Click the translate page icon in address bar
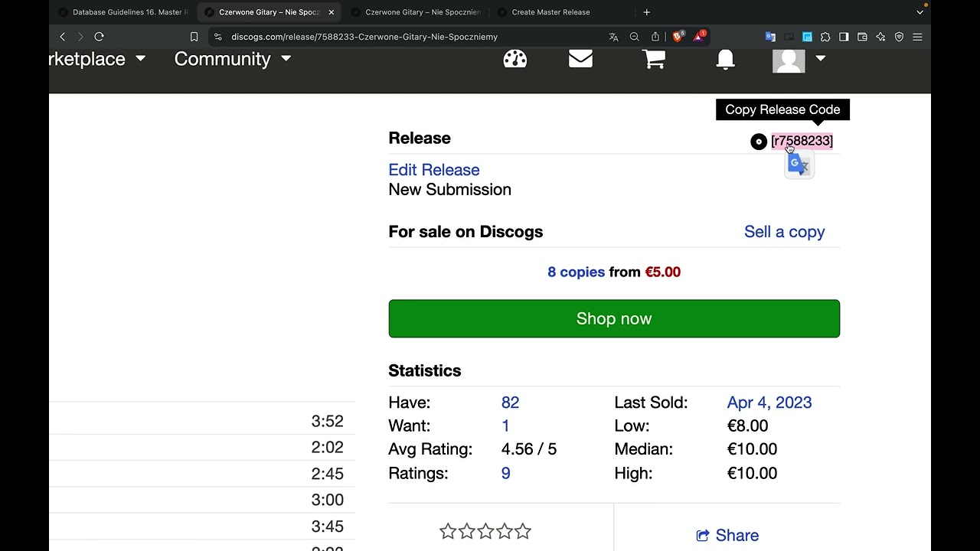This screenshot has height=551, width=980. (613, 37)
